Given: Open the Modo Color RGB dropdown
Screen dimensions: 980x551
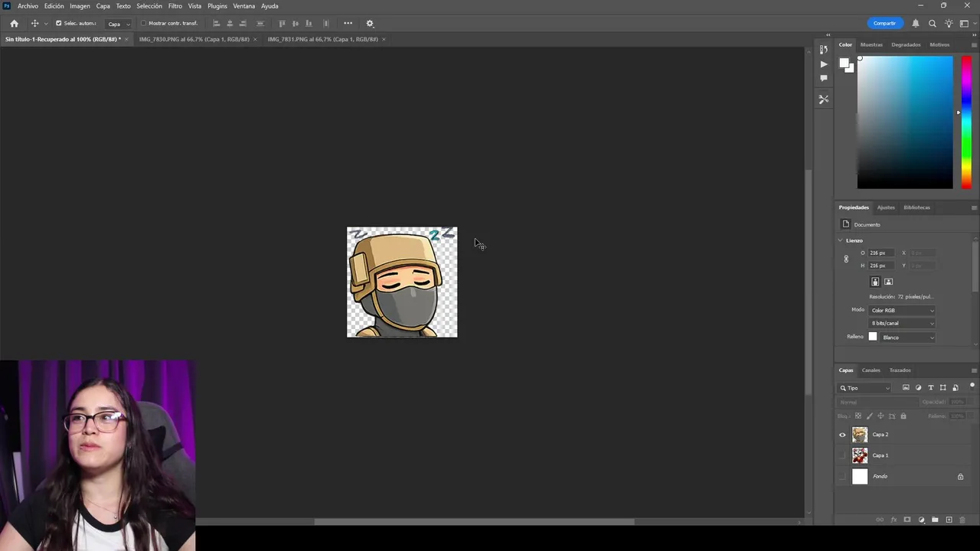Looking at the screenshot, I should 902,310.
